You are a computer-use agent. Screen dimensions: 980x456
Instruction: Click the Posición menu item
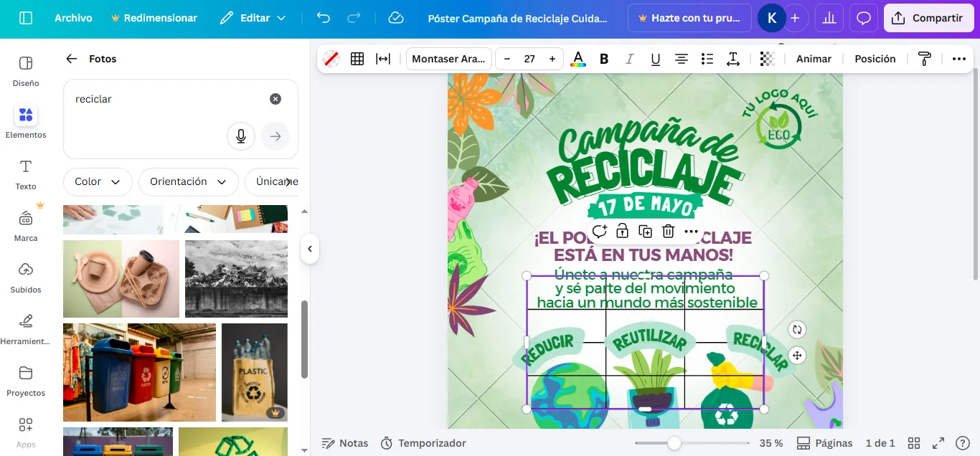point(875,59)
